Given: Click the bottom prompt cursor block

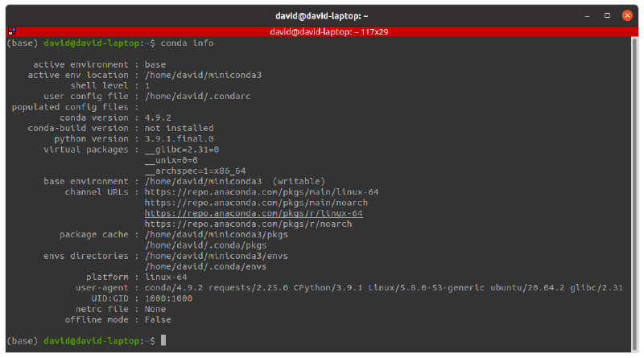Looking at the screenshot, I should pos(163,340).
